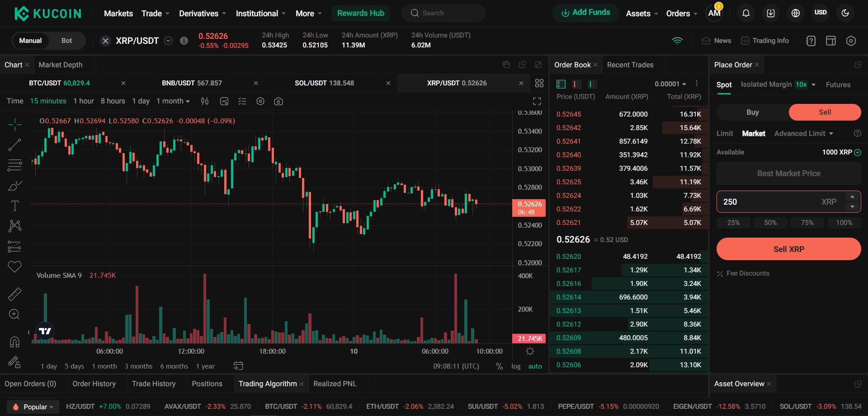The height and width of the screenshot is (416, 868).
Task: Select the forecasting position tool
Action: (x=14, y=247)
